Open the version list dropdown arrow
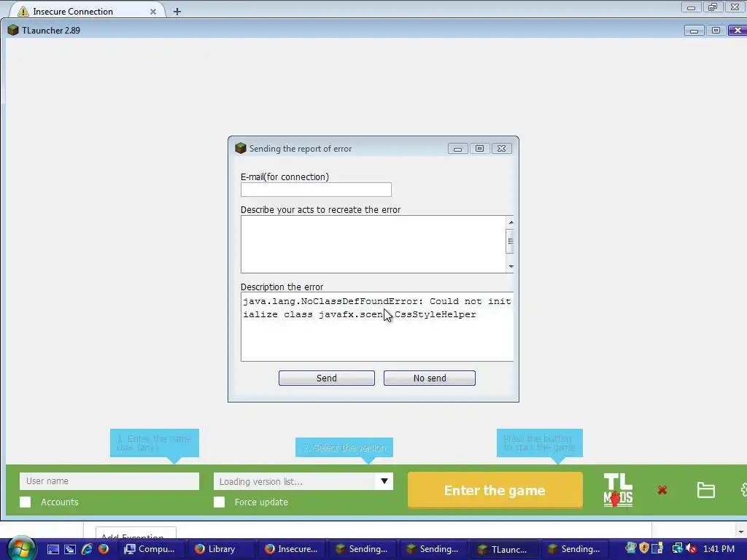 [384, 481]
